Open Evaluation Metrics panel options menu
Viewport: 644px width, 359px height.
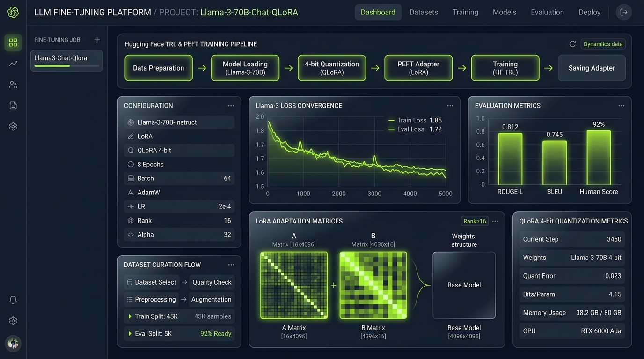621,106
